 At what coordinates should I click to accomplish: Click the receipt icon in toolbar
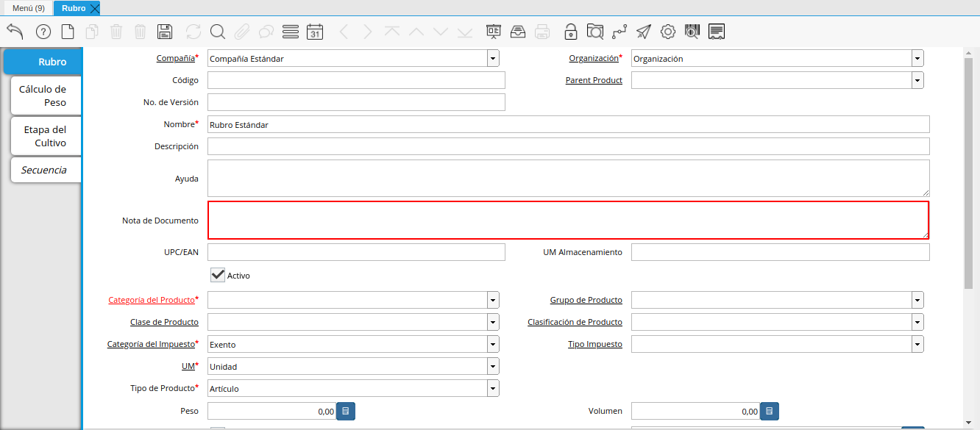point(717,32)
